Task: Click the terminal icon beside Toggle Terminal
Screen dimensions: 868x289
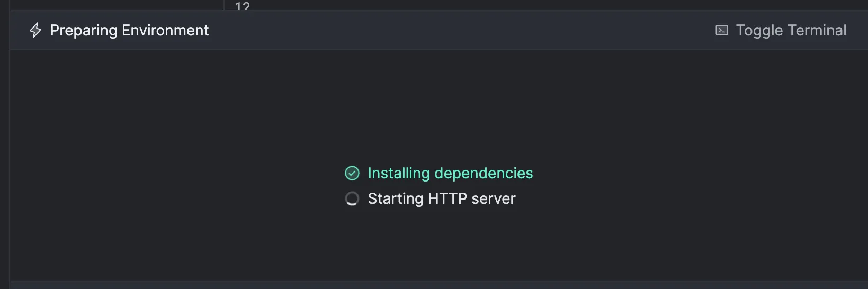Action: click(x=721, y=30)
